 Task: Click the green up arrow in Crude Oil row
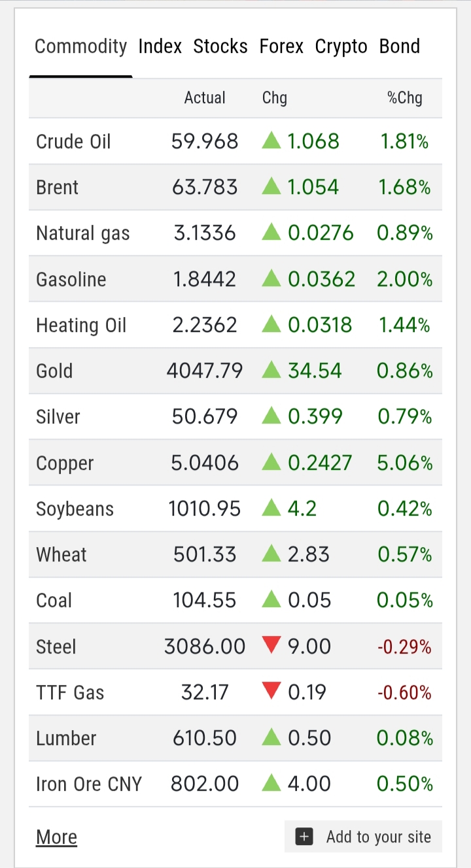coord(271,141)
